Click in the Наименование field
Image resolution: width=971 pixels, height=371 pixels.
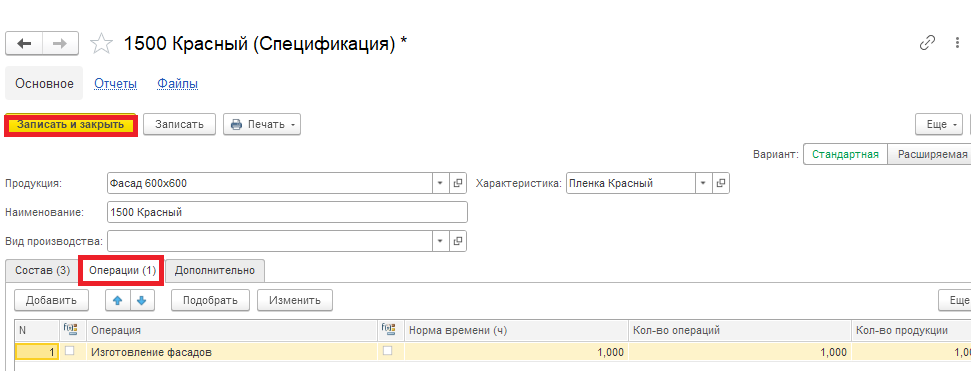pyautogui.click(x=287, y=212)
